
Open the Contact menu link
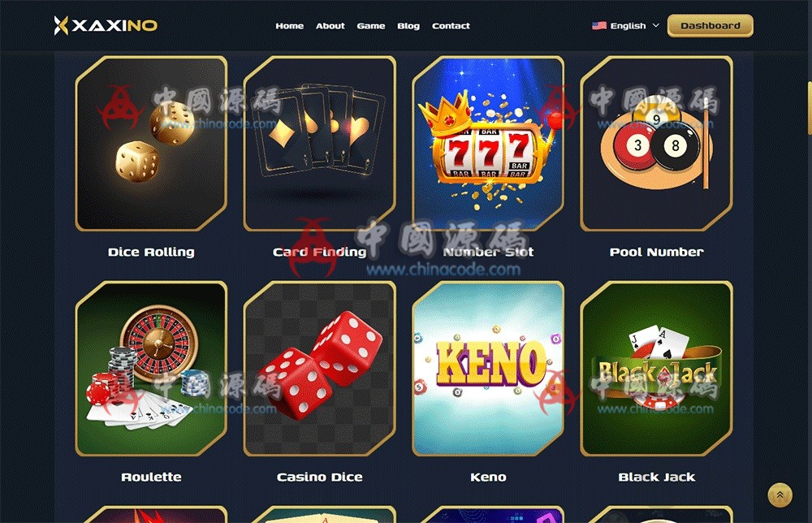tap(451, 26)
